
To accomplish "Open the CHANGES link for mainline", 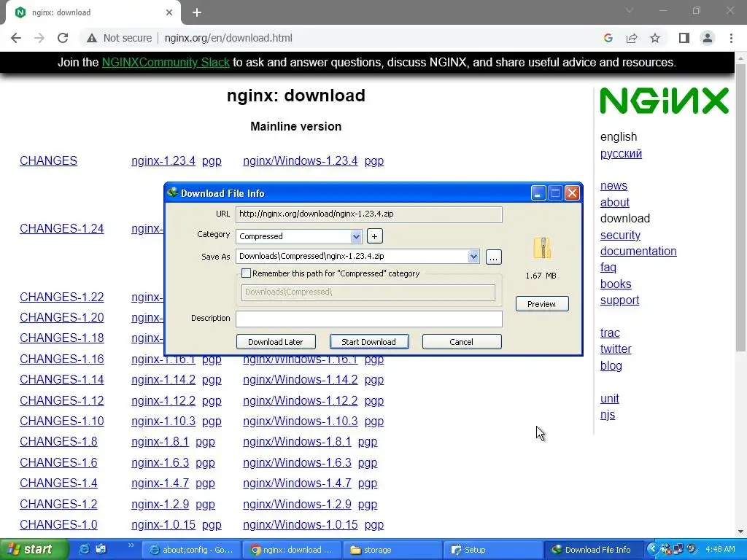I will coord(49,161).
